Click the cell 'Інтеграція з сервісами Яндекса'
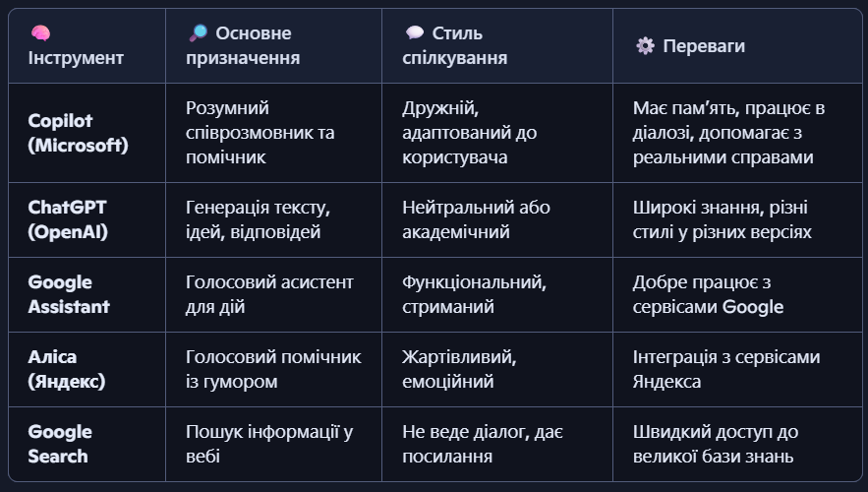Screen dimensions: 868x492 [x=725, y=369]
